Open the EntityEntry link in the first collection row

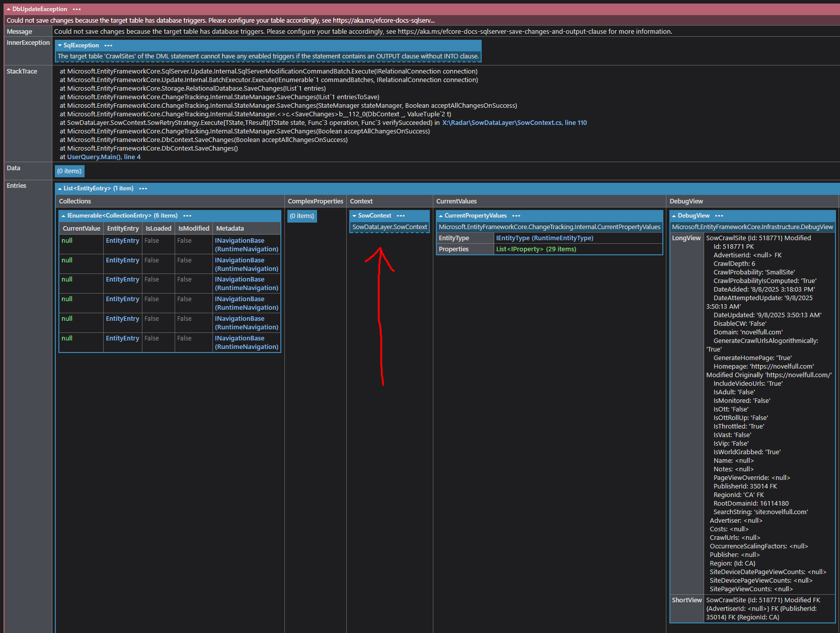tap(122, 241)
